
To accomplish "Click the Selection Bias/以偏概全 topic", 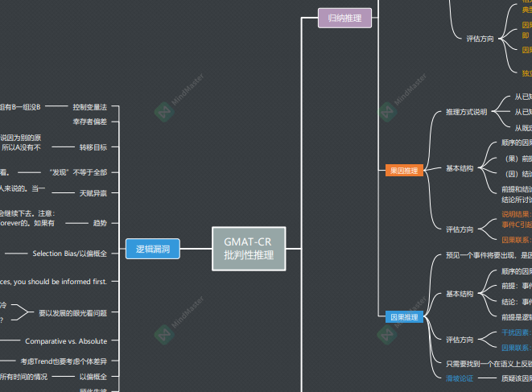I will tap(69, 254).
